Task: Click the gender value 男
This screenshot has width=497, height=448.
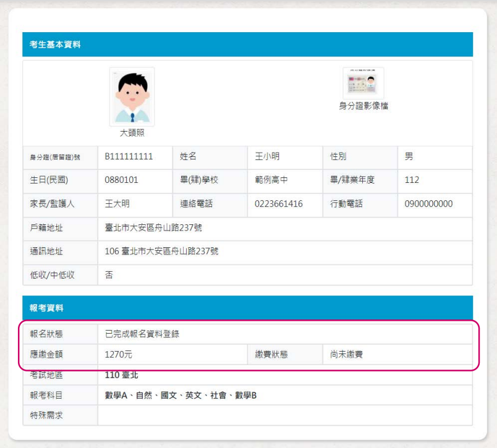Action: pyautogui.click(x=409, y=157)
